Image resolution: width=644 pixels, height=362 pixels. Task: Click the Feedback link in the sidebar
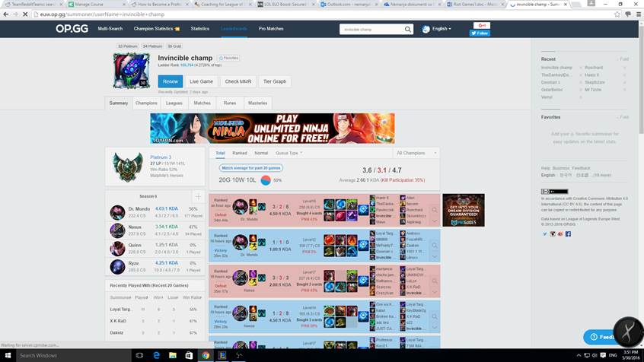[x=581, y=168]
